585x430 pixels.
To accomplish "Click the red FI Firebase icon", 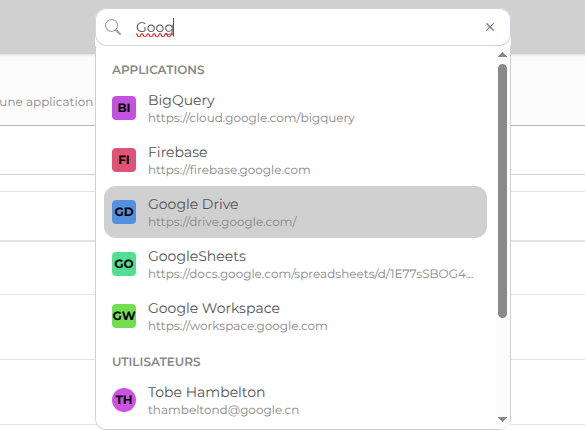I will coord(124,160).
